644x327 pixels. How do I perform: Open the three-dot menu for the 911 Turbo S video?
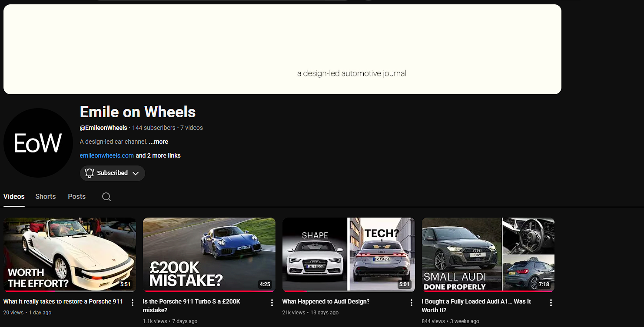point(272,303)
